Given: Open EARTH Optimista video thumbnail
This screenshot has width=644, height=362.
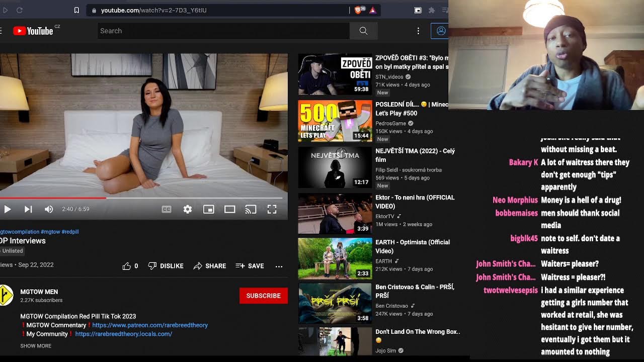Looking at the screenshot, I should click(x=335, y=258).
